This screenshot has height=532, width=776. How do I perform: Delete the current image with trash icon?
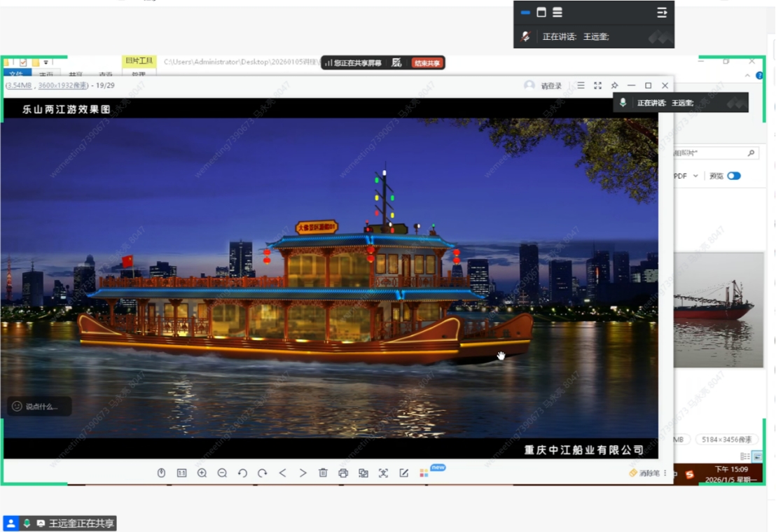pyautogui.click(x=323, y=473)
